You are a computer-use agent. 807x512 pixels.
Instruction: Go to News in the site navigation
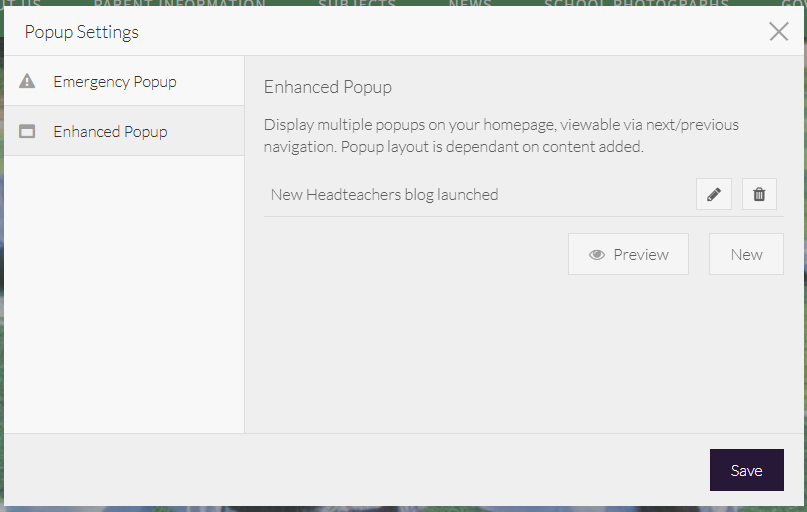[470, 4]
